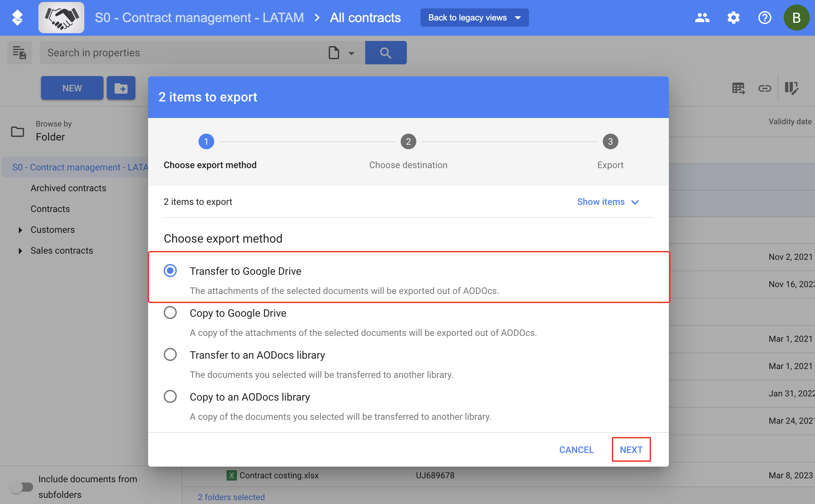Viewport: 815px width, 504px height.
Task: Expand the Customers folder
Action: point(21,230)
